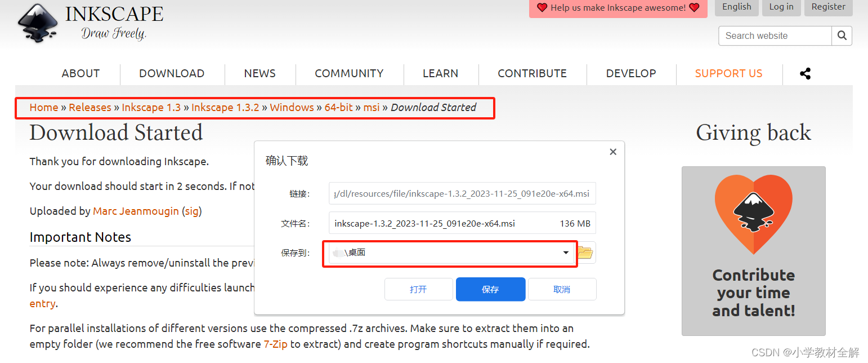Dismiss the 确认下载 dialog with the X
Screen dimensions: 868x363
612,152
